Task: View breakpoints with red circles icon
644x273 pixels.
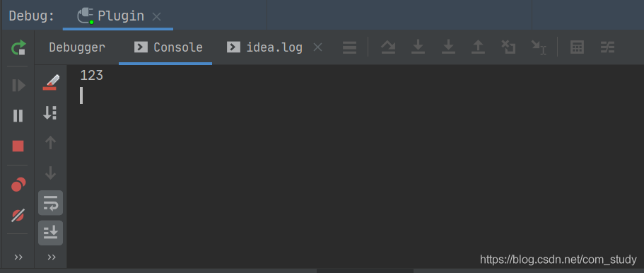Action: pyautogui.click(x=18, y=185)
